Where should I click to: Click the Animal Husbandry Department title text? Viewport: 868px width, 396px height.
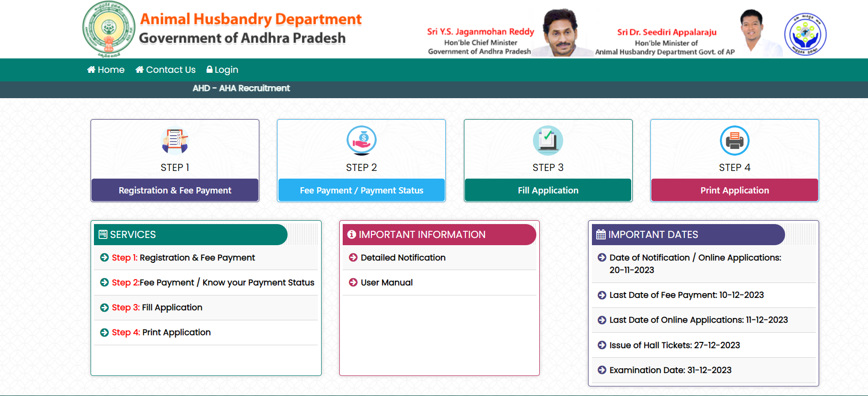tap(251, 19)
